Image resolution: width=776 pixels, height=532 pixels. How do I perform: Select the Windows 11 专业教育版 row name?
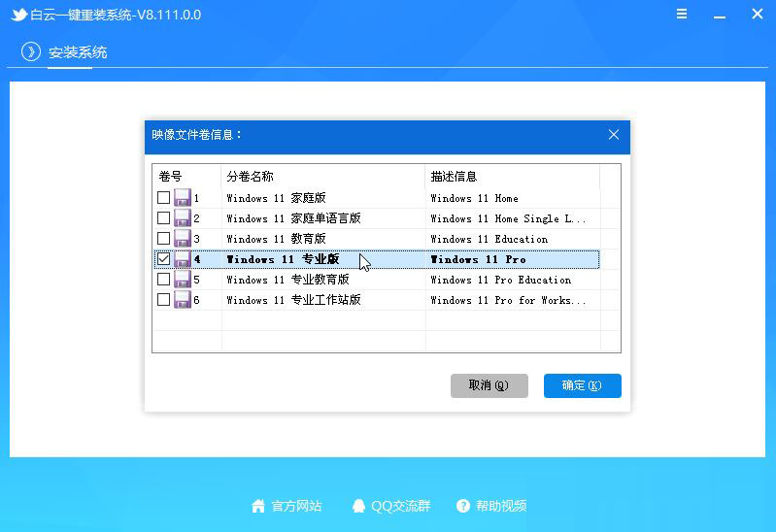pyautogui.click(x=287, y=280)
